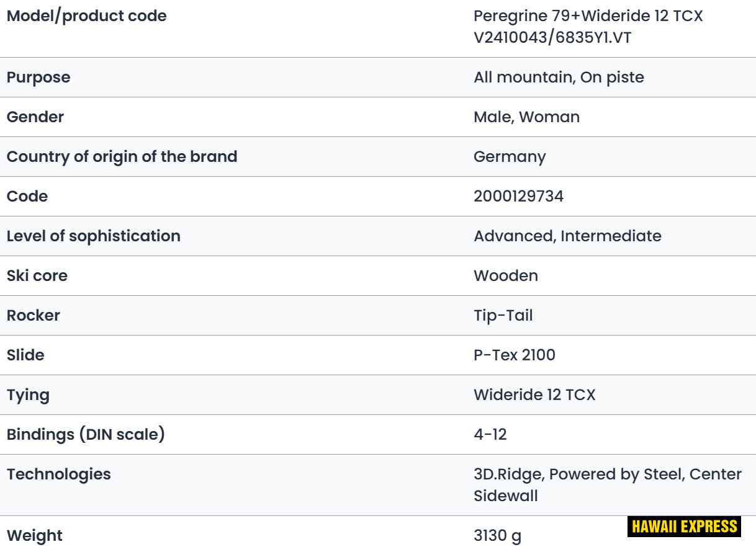Select the Male, Woman value
The image size is (756, 552).
pos(526,117)
